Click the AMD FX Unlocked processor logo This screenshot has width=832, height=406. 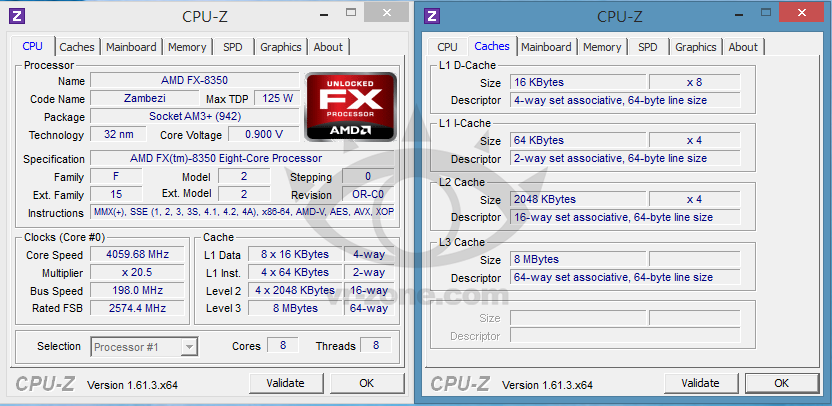point(351,107)
